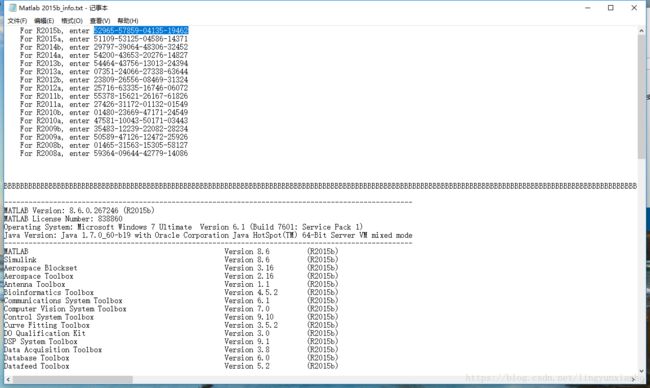This screenshot has height=388, width=650.
Task: Click the 'Curve Fitting Toolbox' row
Action: pyautogui.click(x=171, y=325)
